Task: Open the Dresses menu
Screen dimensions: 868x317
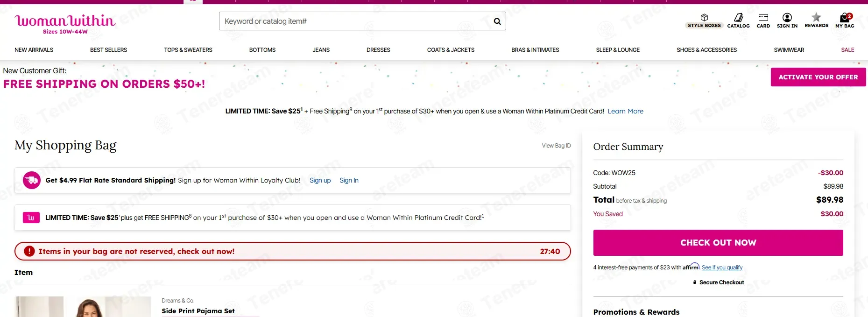Action: click(378, 50)
